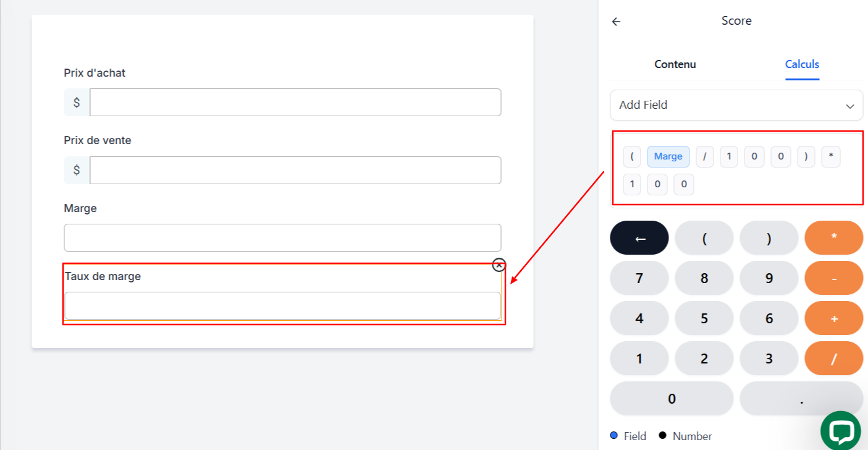Click the number 7 key
The height and width of the screenshot is (450, 868).
[x=639, y=278]
